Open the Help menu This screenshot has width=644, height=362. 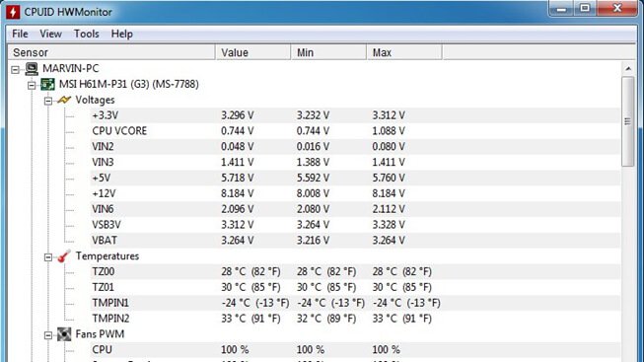pyautogui.click(x=121, y=34)
